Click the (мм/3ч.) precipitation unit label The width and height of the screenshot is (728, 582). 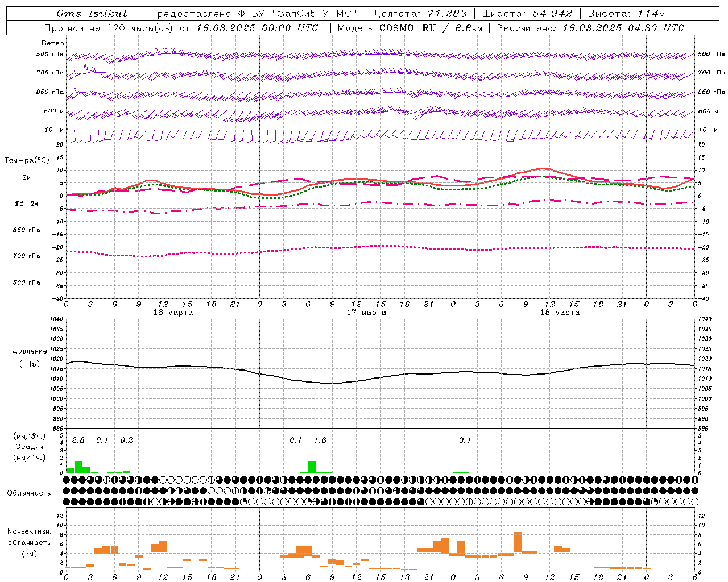[x=29, y=436]
